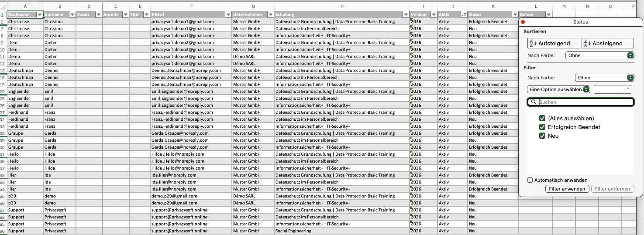Click the Schulung column filter arrow
The width and height of the screenshot is (644, 235).
(406, 15)
